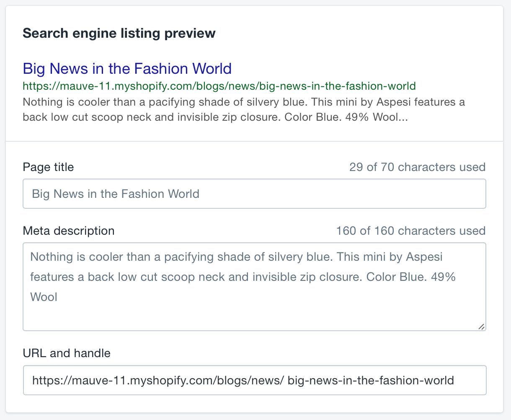Click the preview snippet description text
511x420 pixels.
(244, 109)
